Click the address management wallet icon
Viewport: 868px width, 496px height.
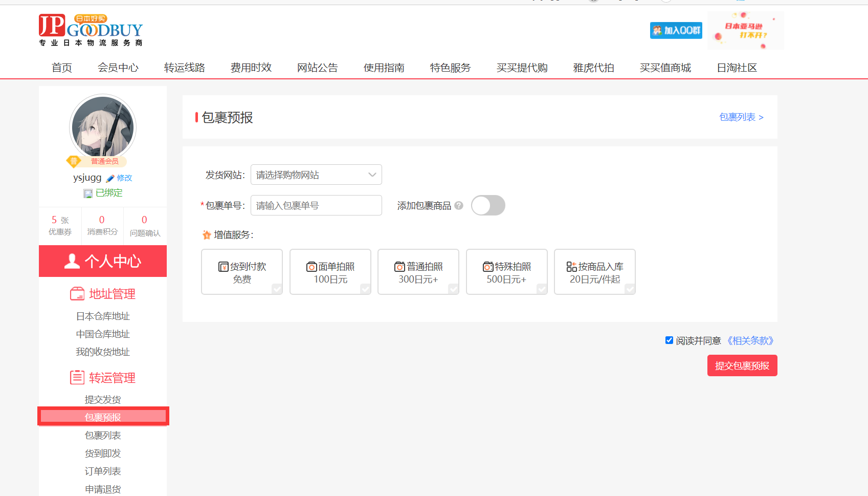click(77, 294)
